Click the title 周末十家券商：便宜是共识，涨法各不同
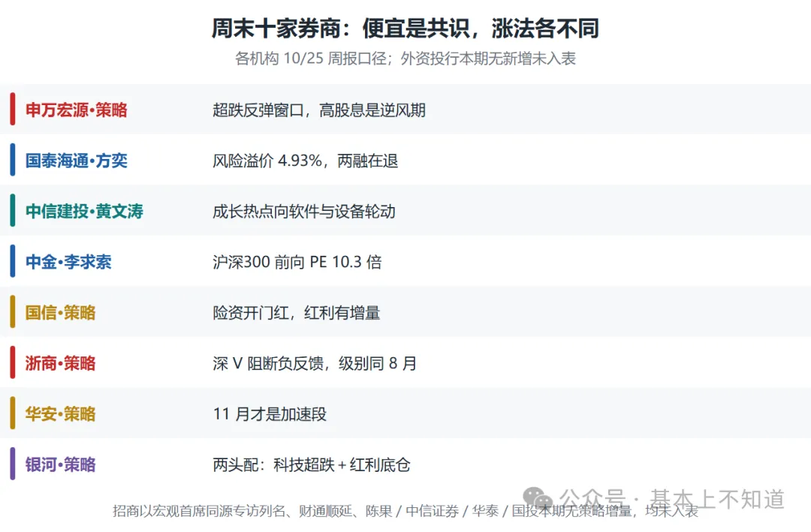This screenshot has width=811, height=532. point(405,28)
